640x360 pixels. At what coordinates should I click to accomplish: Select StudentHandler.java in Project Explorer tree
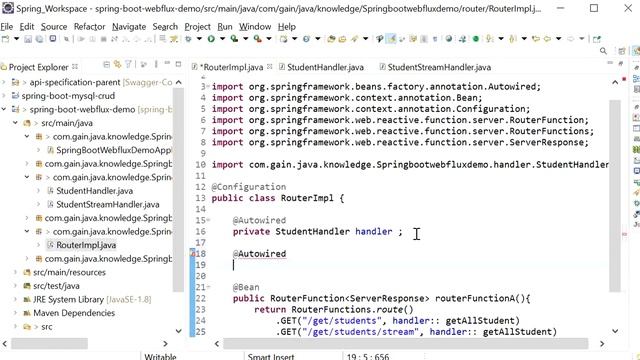[x=94, y=191]
